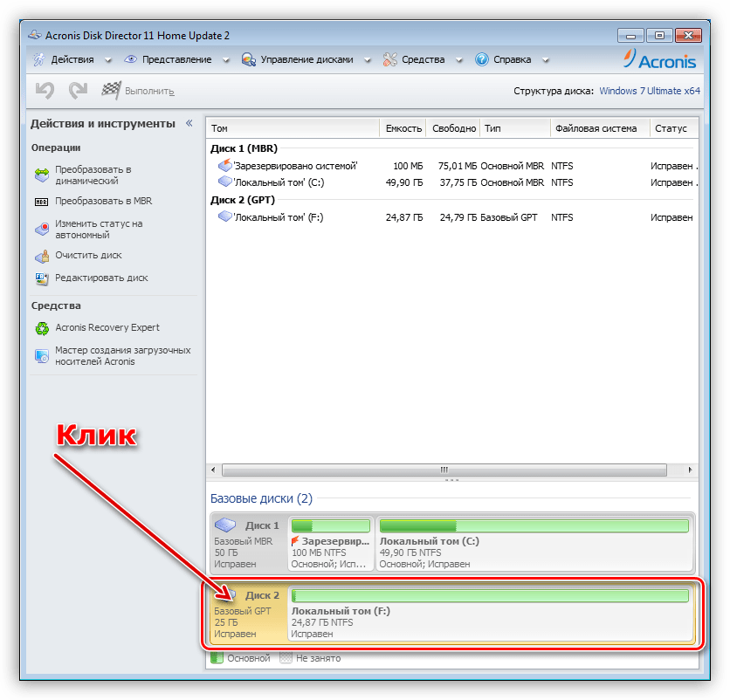Sort by the Тип column header
This screenshot has width=730, height=700.
coord(515,128)
